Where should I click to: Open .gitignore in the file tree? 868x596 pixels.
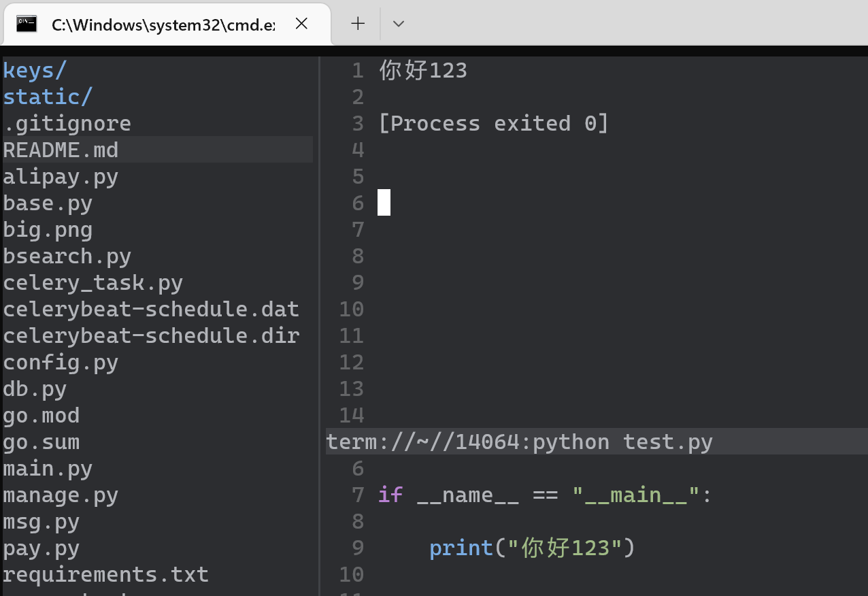[67, 123]
